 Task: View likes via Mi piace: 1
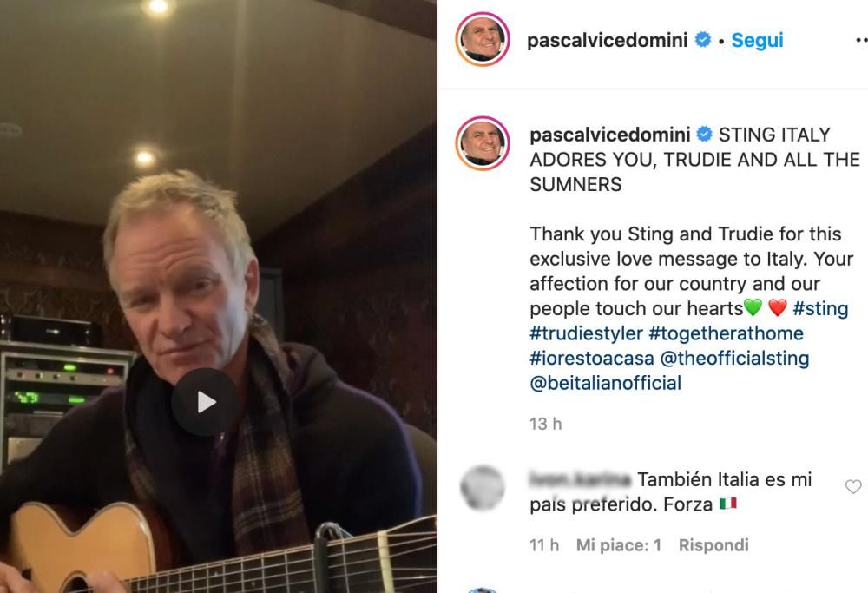tap(618, 545)
